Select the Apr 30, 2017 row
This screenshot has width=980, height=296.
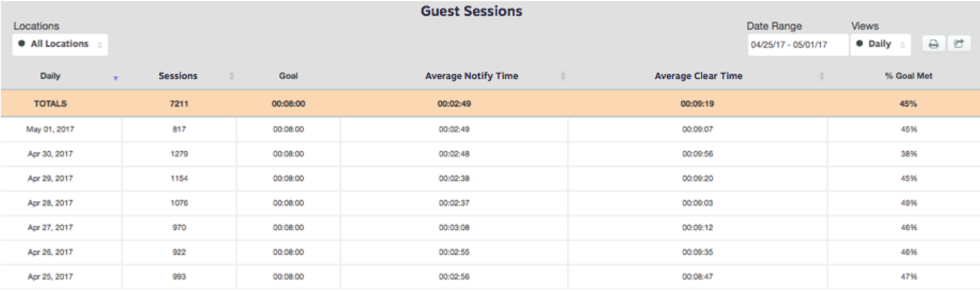pos(490,154)
